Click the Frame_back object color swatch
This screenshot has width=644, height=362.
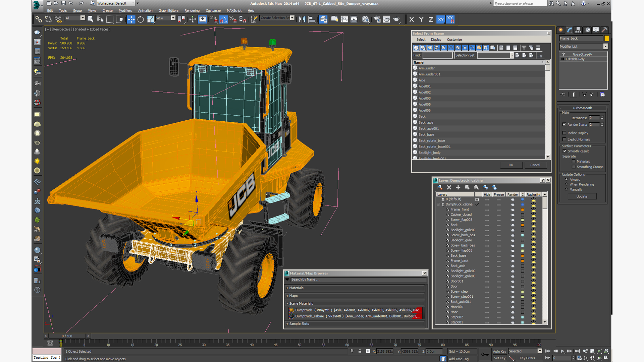[606, 38]
